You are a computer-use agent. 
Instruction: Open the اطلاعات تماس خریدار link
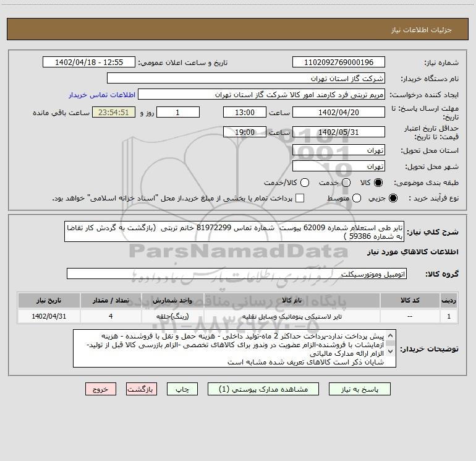[x=102, y=95]
